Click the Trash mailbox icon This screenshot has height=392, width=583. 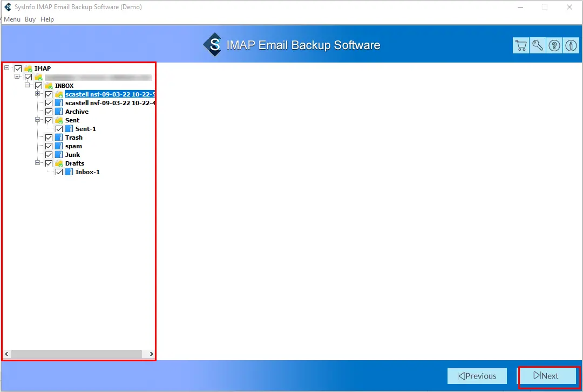coord(59,137)
